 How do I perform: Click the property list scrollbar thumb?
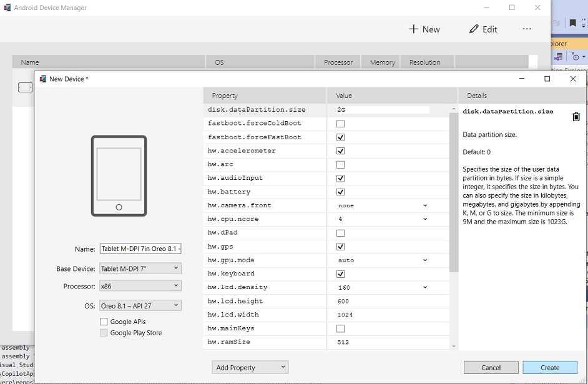click(x=454, y=192)
